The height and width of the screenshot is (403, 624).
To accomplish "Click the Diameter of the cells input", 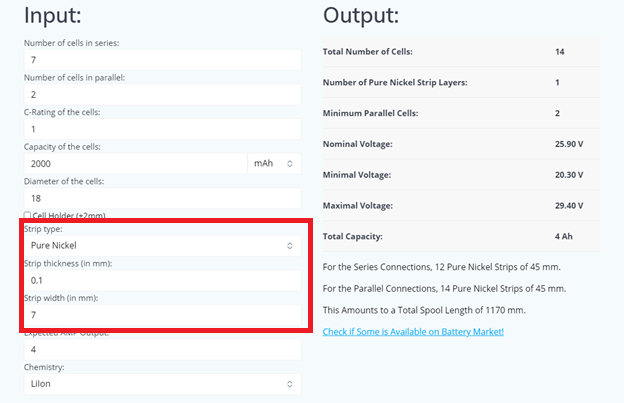I will (161, 198).
